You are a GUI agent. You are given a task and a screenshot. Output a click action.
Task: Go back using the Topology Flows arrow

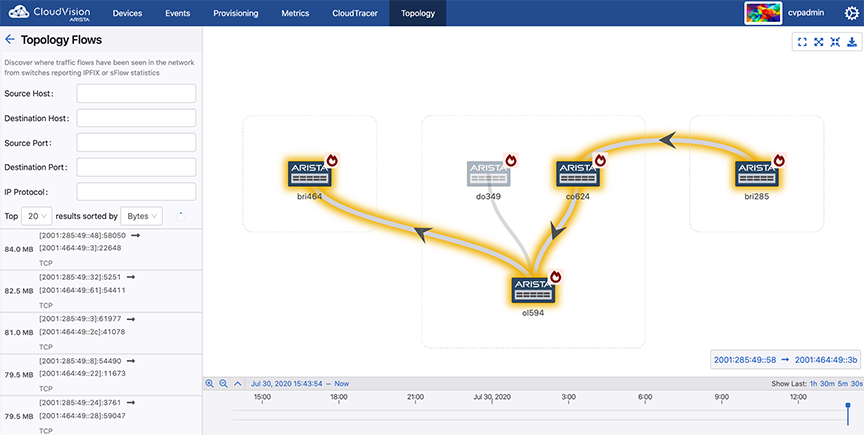(x=9, y=40)
